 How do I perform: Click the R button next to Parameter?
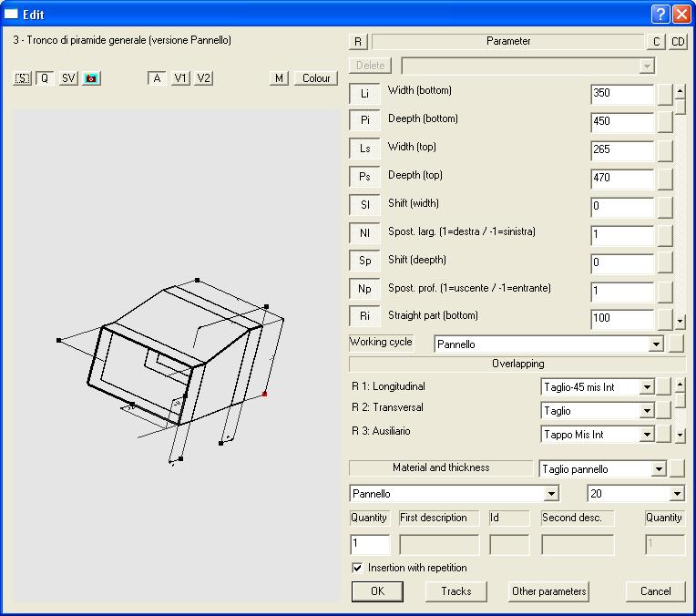tap(358, 42)
